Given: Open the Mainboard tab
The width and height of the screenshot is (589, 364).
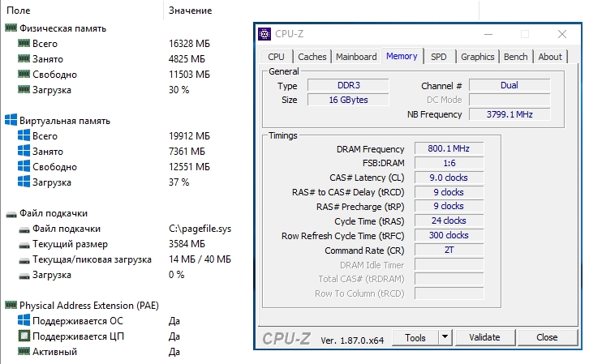Looking at the screenshot, I should click(x=356, y=57).
